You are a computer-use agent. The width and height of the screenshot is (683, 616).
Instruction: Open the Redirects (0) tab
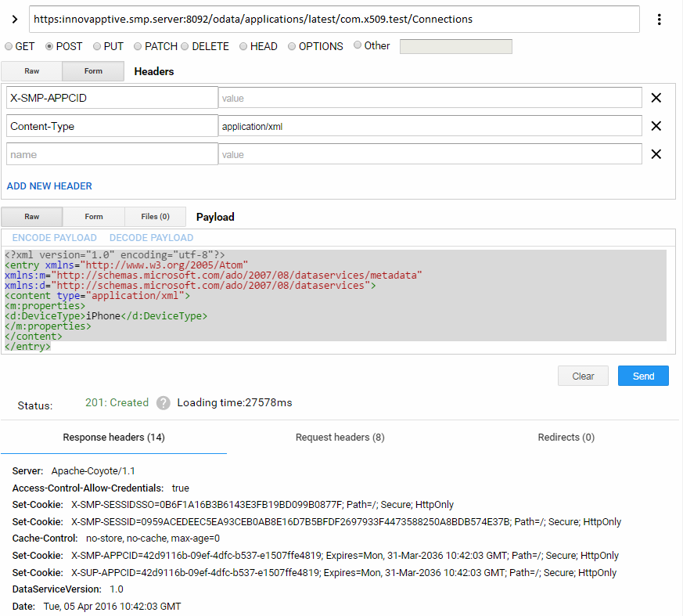(566, 438)
